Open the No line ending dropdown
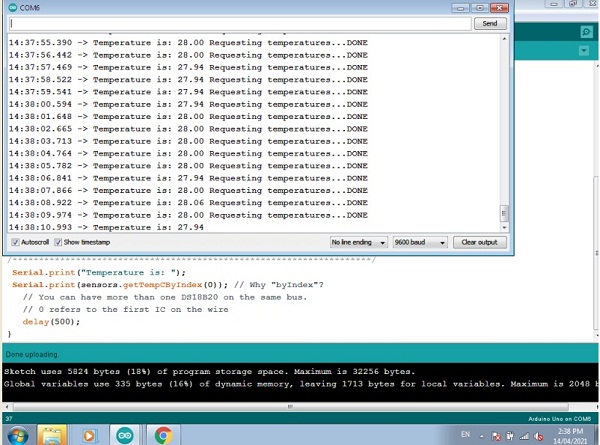This screenshot has width=600, height=445. point(359,242)
